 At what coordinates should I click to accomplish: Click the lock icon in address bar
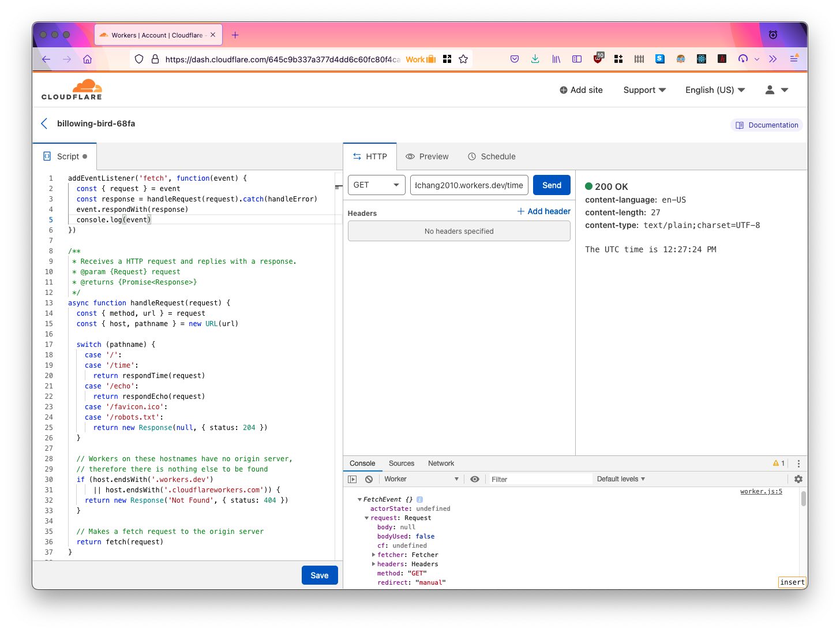pos(155,59)
